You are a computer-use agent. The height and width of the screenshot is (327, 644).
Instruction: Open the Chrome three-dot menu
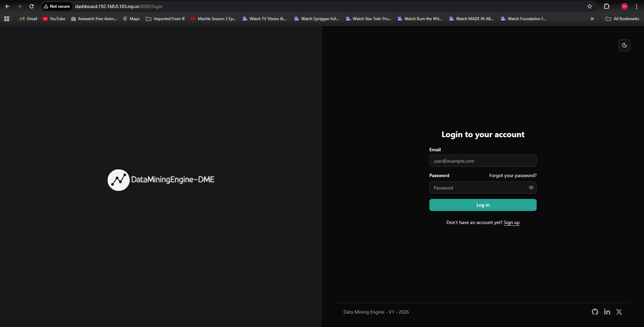636,6
